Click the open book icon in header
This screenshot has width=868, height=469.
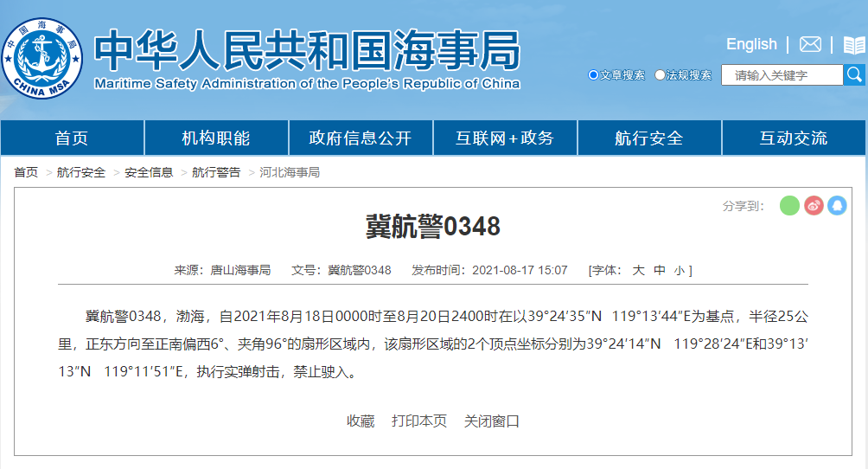pos(853,45)
